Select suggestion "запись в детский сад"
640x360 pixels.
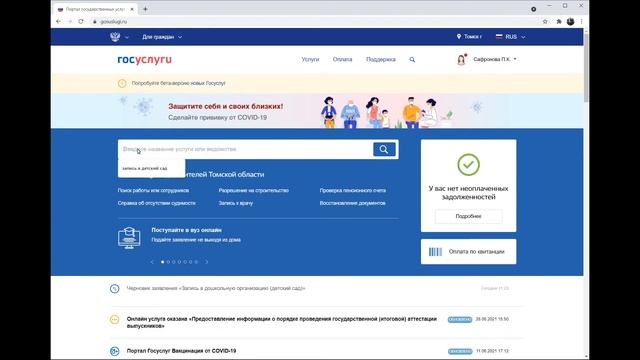tap(145, 168)
